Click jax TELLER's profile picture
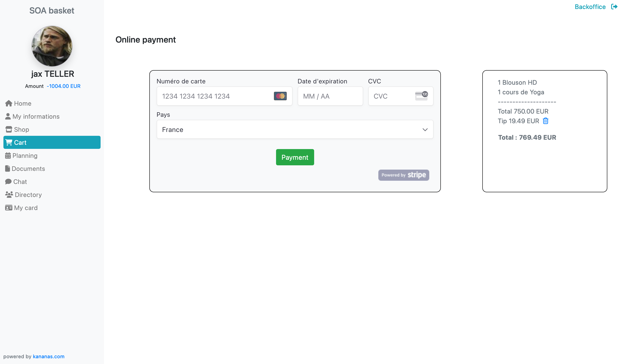The image size is (624, 364). click(x=52, y=46)
